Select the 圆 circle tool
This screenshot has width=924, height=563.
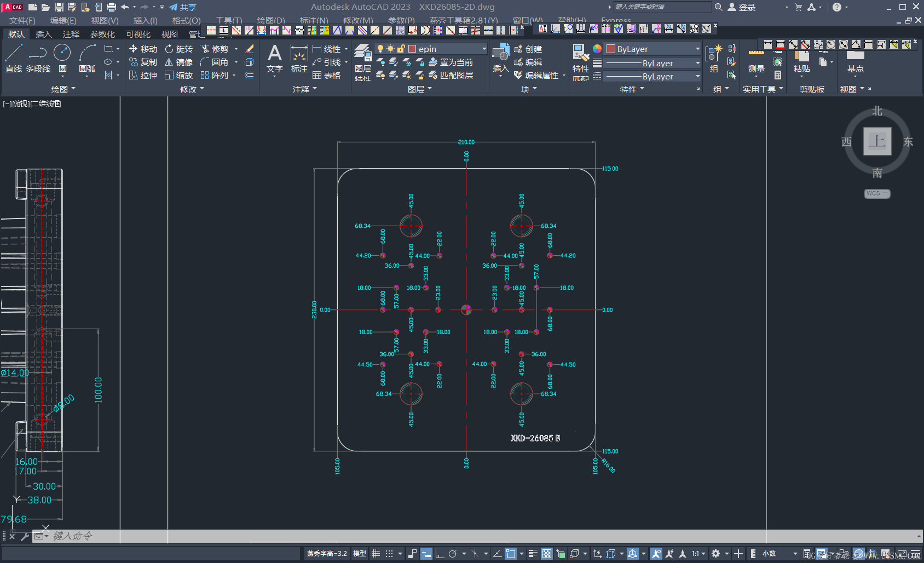coord(62,59)
